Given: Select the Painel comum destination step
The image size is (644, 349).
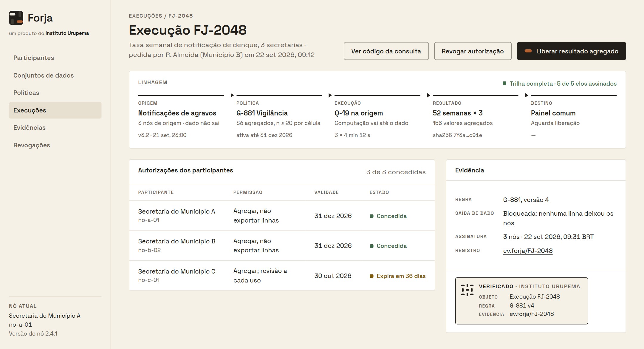Looking at the screenshot, I should click(574, 116).
